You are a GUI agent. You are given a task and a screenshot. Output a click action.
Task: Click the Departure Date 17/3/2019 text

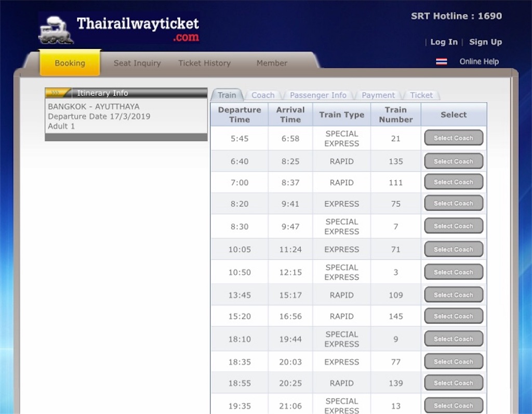pyautogui.click(x=99, y=116)
